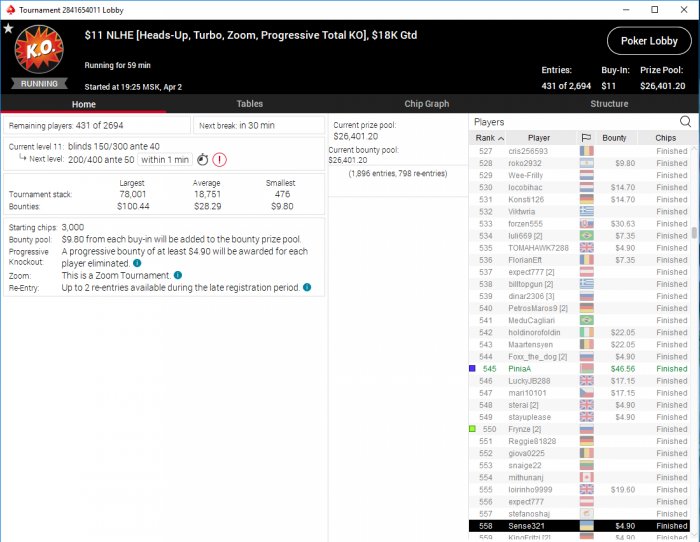
Task: Sort players by Rank column
Action: pyautogui.click(x=489, y=138)
